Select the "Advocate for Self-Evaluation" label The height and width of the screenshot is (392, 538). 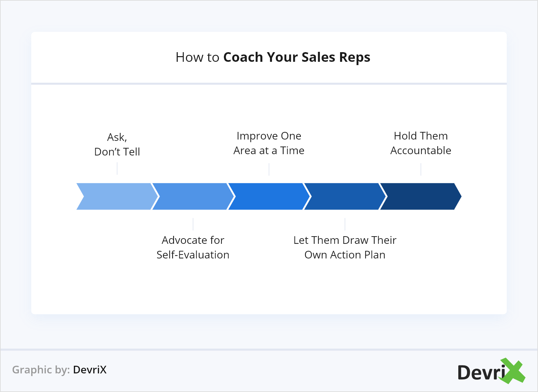[x=193, y=247]
